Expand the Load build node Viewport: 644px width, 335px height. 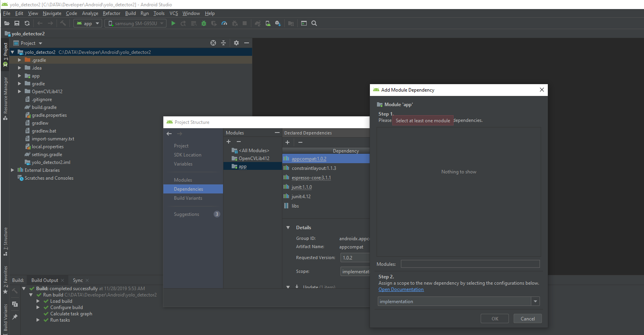tap(38, 301)
